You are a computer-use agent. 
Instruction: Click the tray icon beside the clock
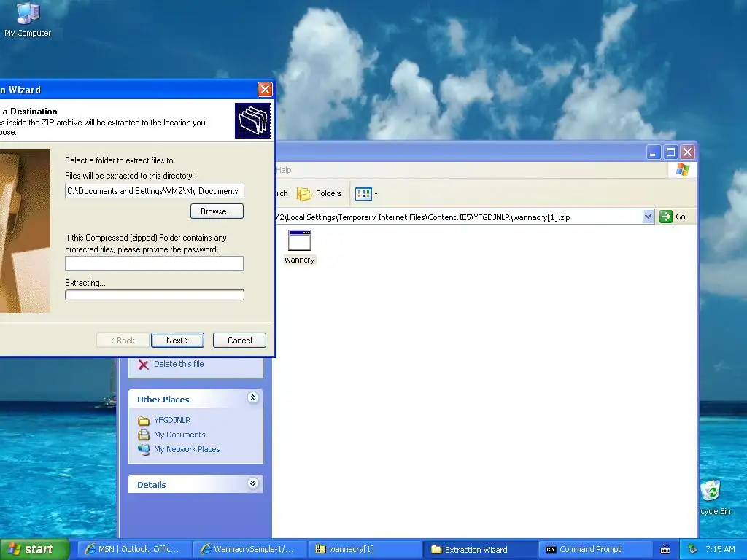pos(693,549)
